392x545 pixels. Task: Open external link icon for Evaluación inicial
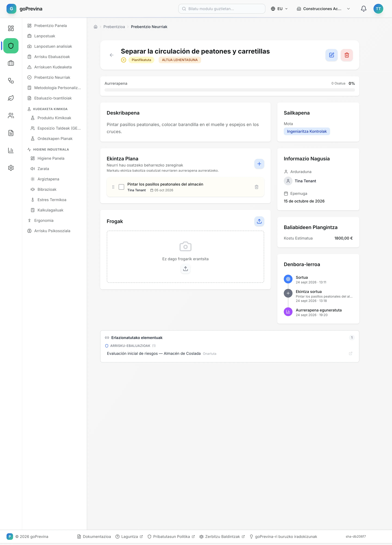coord(350,353)
